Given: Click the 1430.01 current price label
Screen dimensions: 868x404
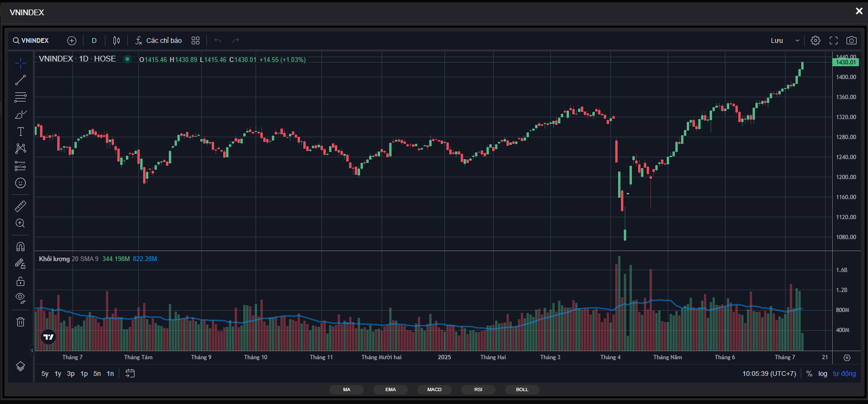Looking at the screenshot, I should (x=846, y=62).
